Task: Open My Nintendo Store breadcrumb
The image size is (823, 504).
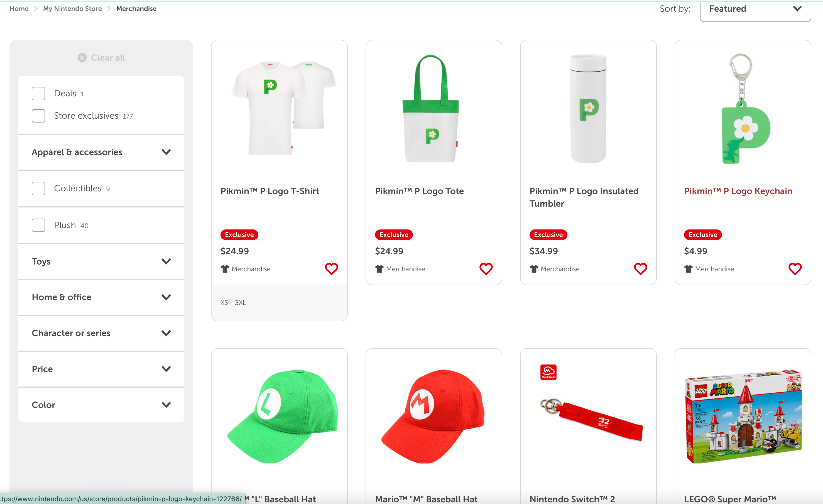Action: 72,9
